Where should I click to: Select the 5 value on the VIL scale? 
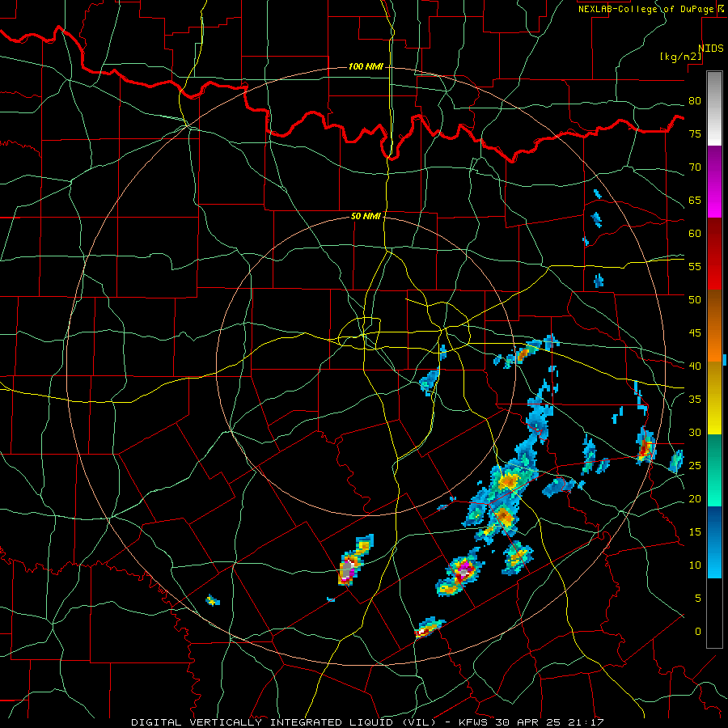pyautogui.click(x=698, y=599)
